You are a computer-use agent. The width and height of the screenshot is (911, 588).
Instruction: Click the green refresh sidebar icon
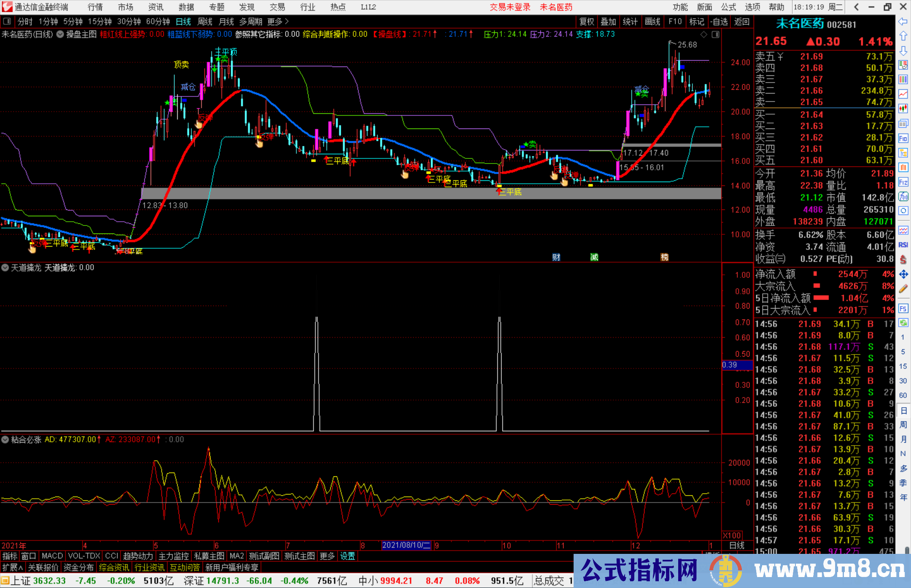pos(903,322)
